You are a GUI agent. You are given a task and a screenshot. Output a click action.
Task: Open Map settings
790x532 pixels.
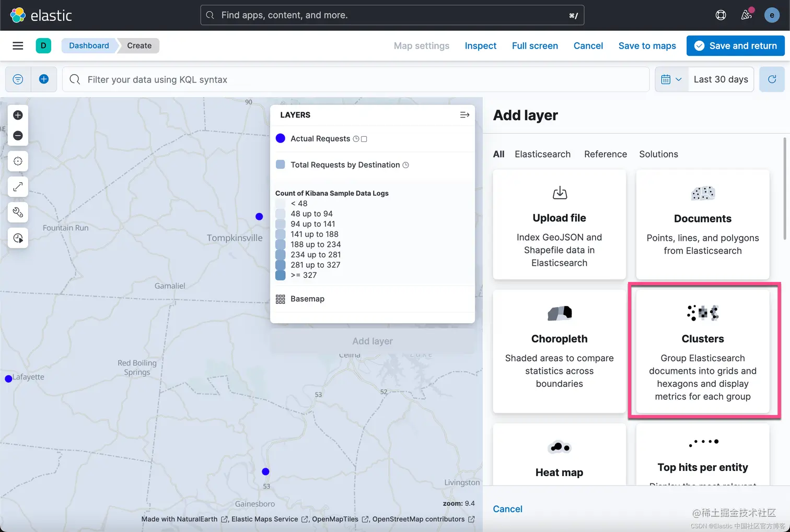click(422, 45)
